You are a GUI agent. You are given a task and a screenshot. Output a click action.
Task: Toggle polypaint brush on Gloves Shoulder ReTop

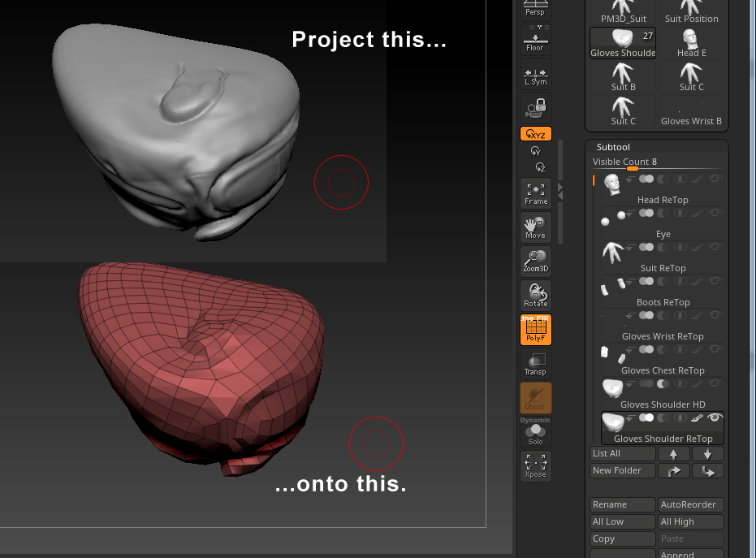(697, 418)
